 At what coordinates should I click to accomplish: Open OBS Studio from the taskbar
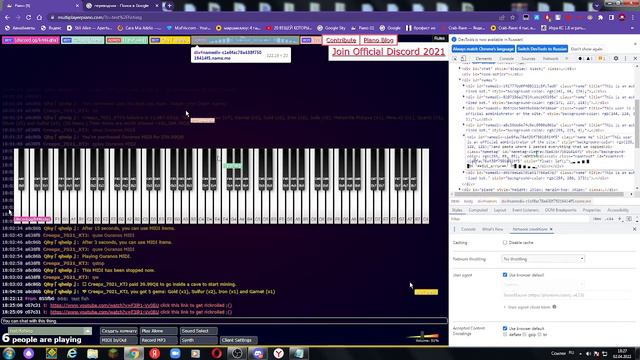pos(237,353)
